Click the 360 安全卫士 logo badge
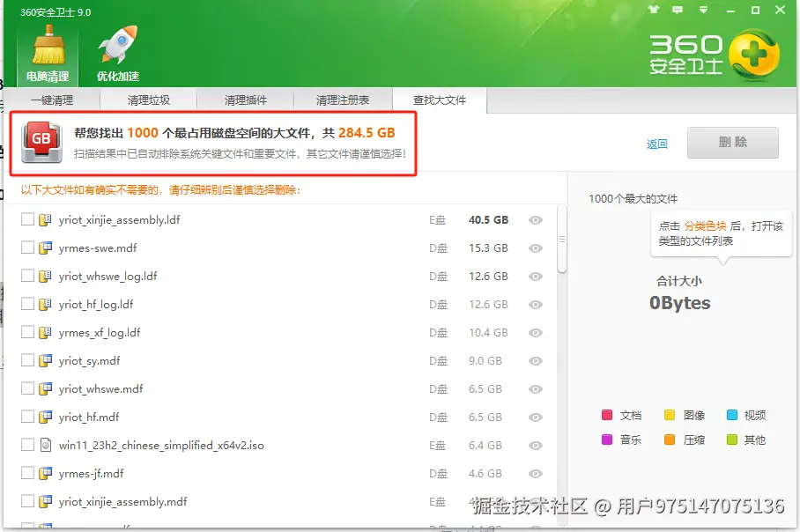 click(753, 55)
